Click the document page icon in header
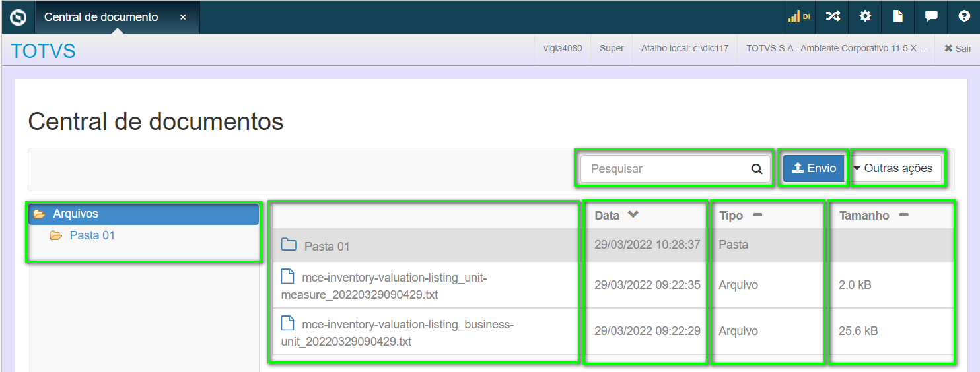Image resolution: width=980 pixels, height=372 pixels. point(898,17)
